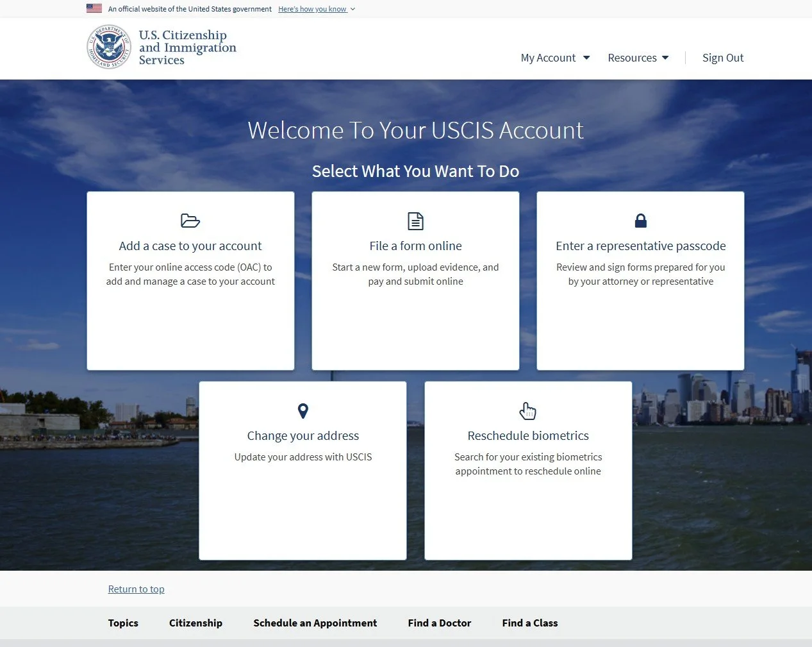Click the hand cursor icon above Reschedule biometrics
The image size is (812, 647).
pyautogui.click(x=527, y=410)
